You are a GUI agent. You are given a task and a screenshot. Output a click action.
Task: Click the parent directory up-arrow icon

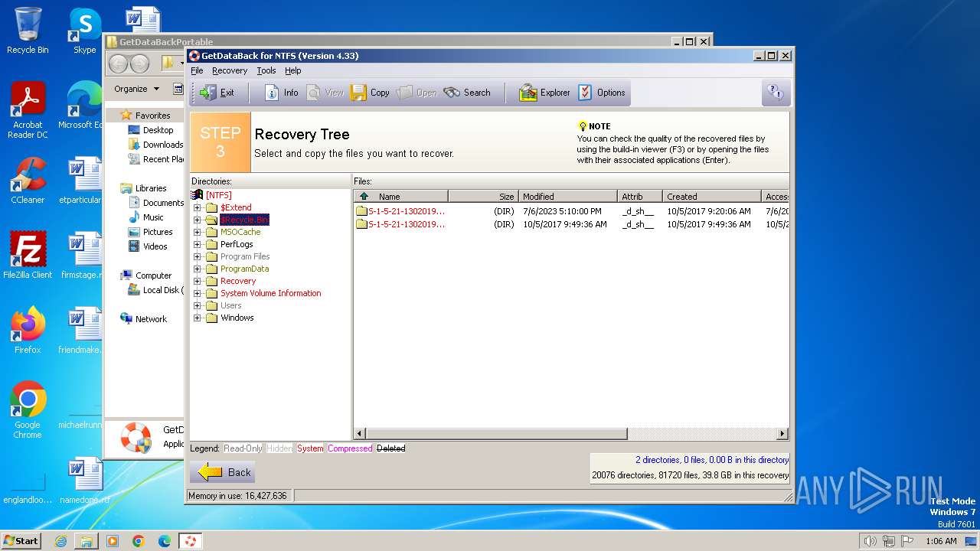[364, 197]
